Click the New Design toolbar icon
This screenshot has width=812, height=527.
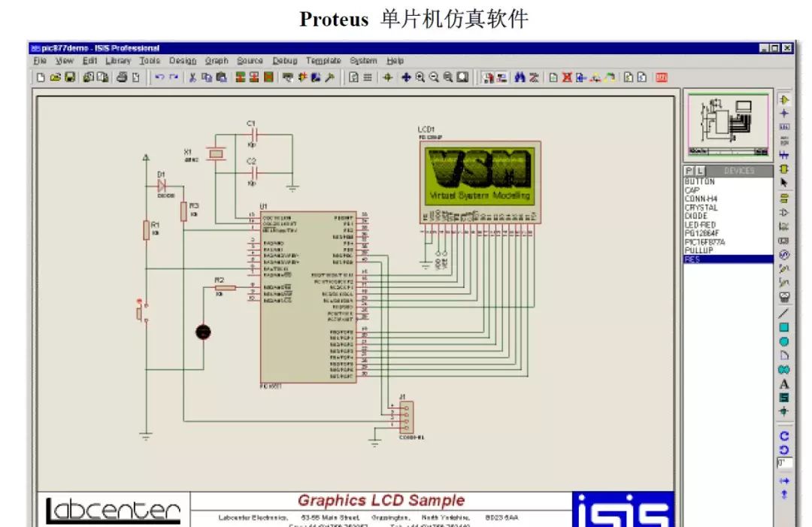tap(41, 77)
